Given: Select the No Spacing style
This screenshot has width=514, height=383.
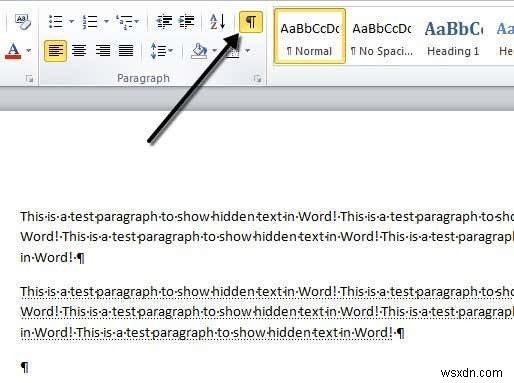Looking at the screenshot, I should 382,36.
